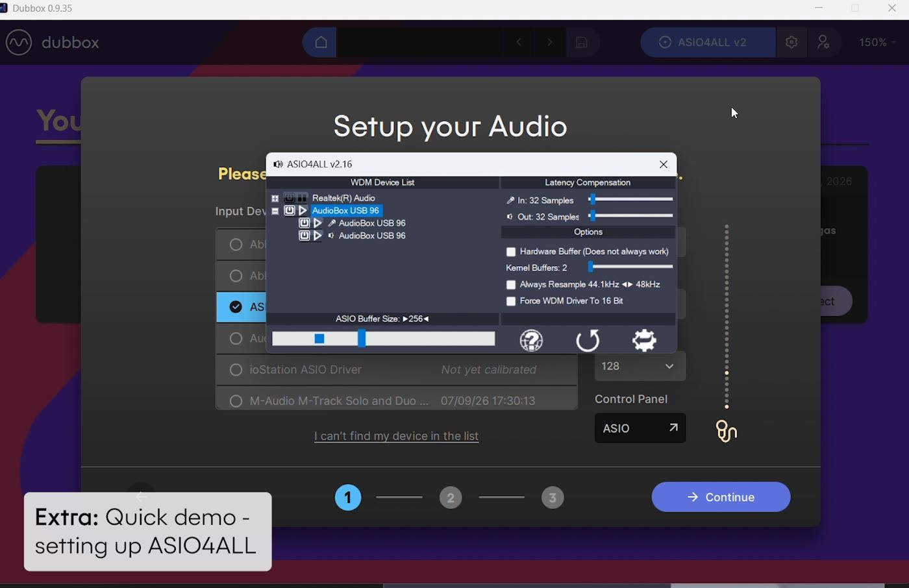Open the user account icon

[823, 42]
